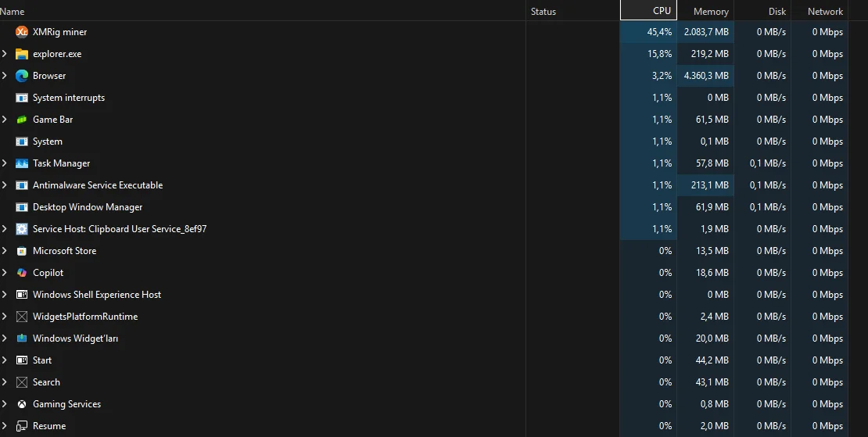Click the Copilot icon

point(22,273)
